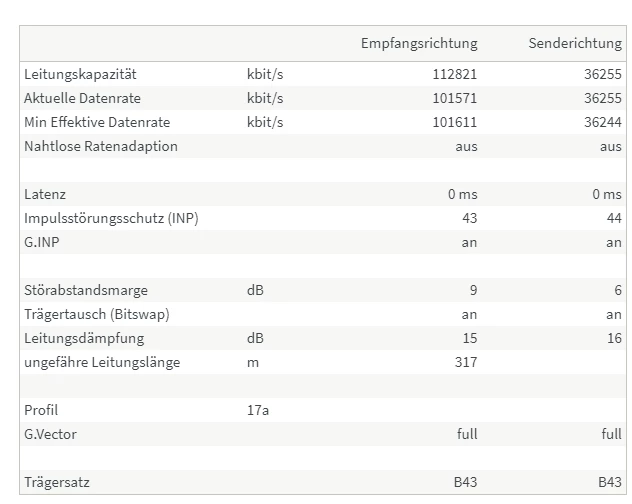
Task: Click the ungefähre Leitungslänge label
Action: [x=102, y=362]
